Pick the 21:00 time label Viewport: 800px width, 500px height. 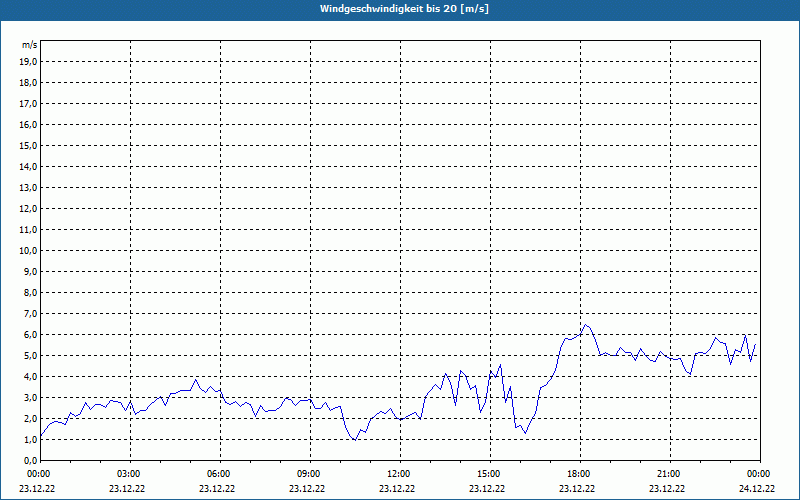click(x=670, y=473)
